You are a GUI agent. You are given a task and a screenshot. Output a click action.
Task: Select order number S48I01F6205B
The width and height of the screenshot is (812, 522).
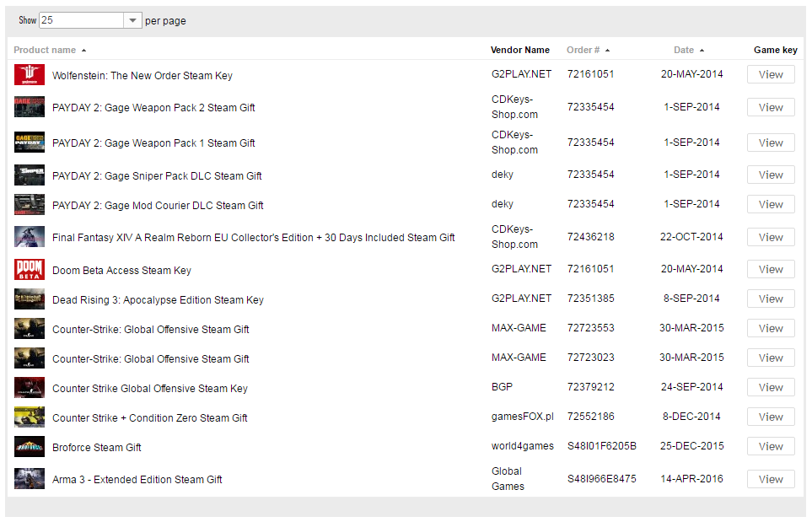click(x=602, y=446)
